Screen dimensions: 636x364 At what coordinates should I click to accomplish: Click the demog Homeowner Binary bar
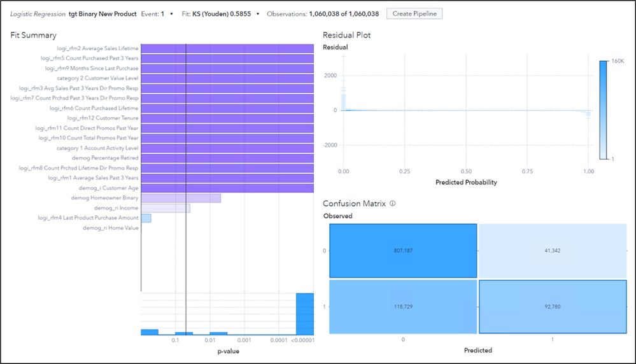coord(181,198)
